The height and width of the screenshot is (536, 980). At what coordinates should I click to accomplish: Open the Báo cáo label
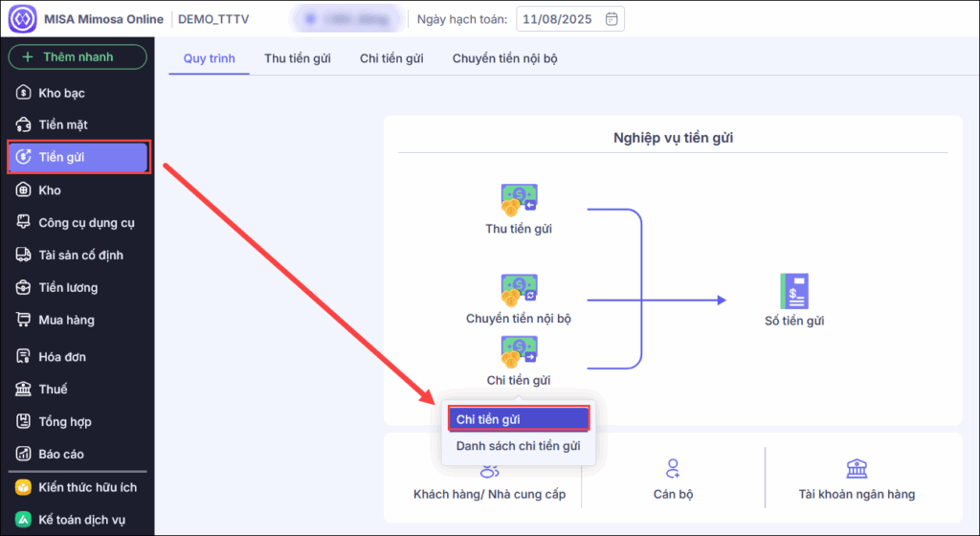point(60,454)
